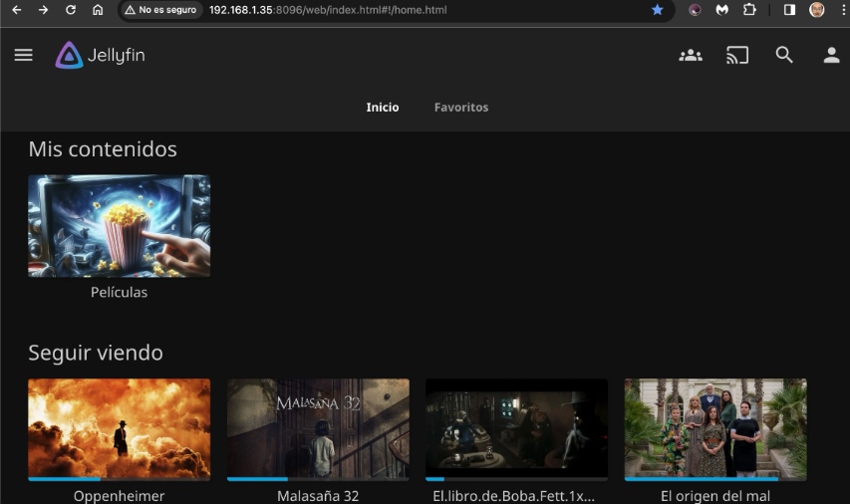Click El origen del mal's progress bar
Viewport: 850px width, 504px height.
[715, 479]
